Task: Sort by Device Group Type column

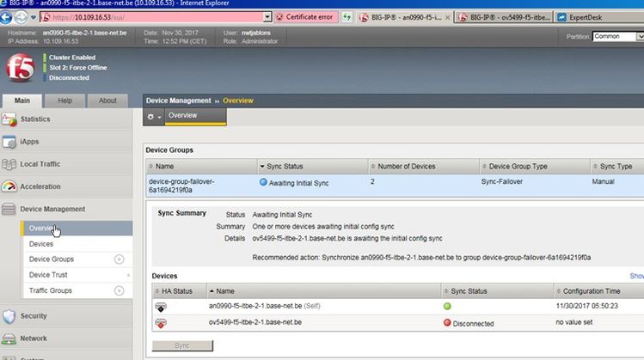Action: (x=535, y=166)
